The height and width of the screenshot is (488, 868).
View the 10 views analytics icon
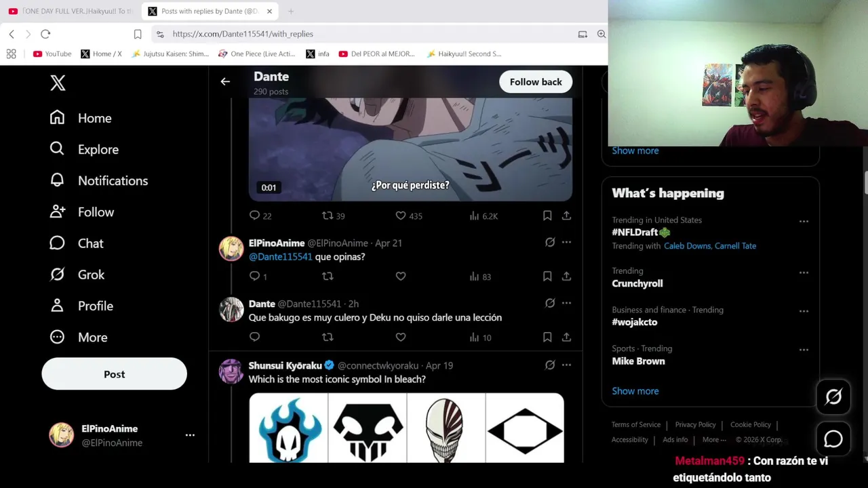coord(480,338)
